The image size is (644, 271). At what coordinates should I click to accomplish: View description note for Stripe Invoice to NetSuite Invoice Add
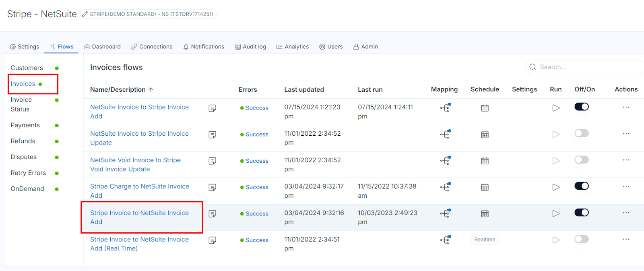coord(213,214)
